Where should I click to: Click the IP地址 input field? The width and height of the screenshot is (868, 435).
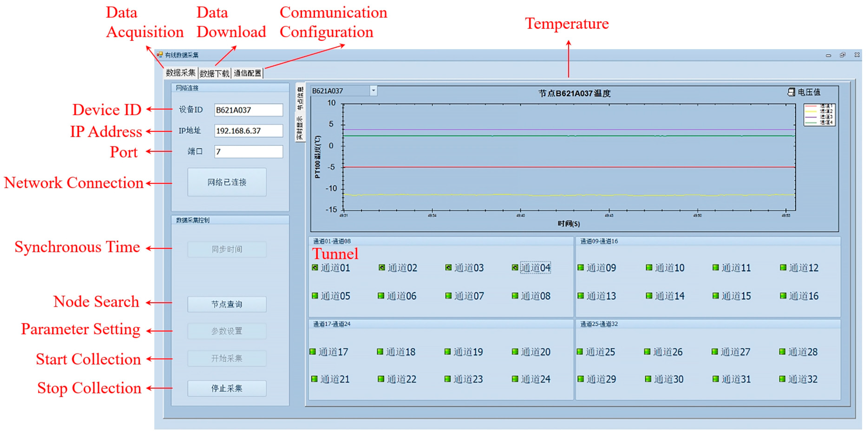click(249, 131)
